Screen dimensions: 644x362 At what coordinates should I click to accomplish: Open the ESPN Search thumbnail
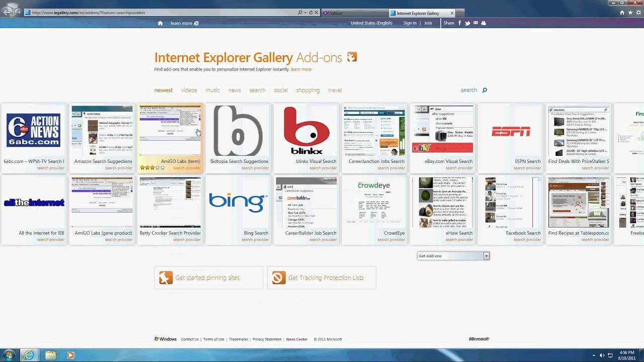tap(511, 137)
